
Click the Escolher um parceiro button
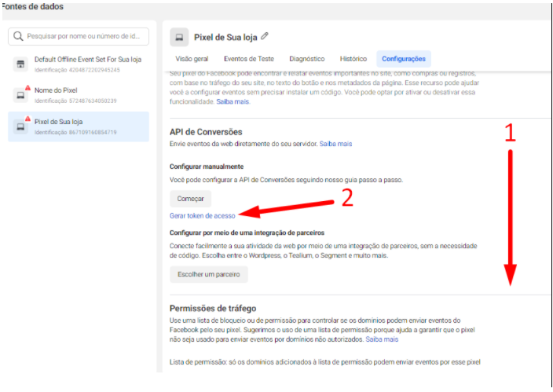pos(209,274)
